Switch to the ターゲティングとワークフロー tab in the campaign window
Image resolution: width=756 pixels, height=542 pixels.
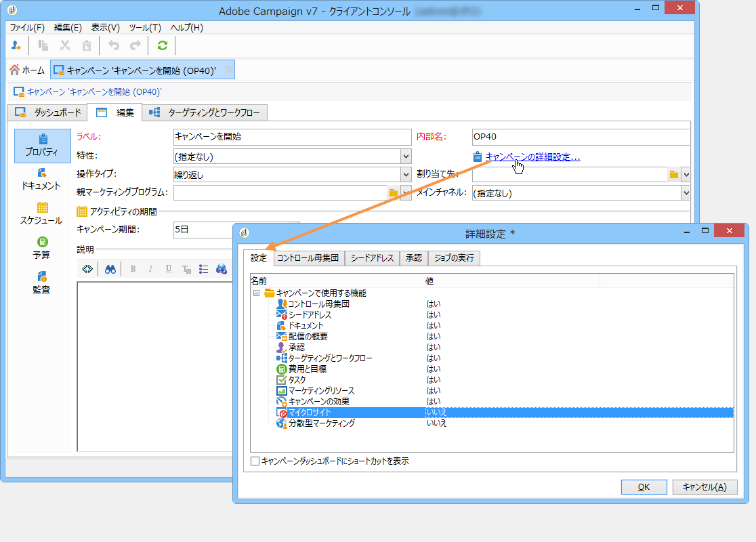205,113
